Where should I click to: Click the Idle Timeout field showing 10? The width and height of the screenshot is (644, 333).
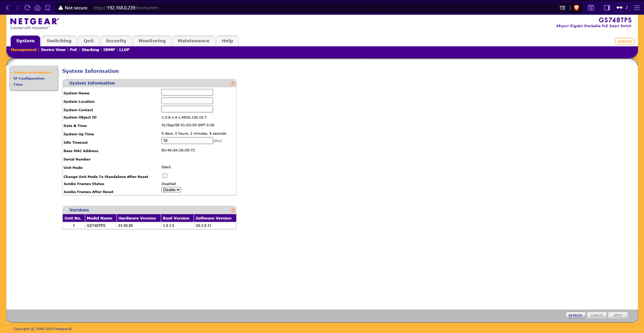point(187,141)
